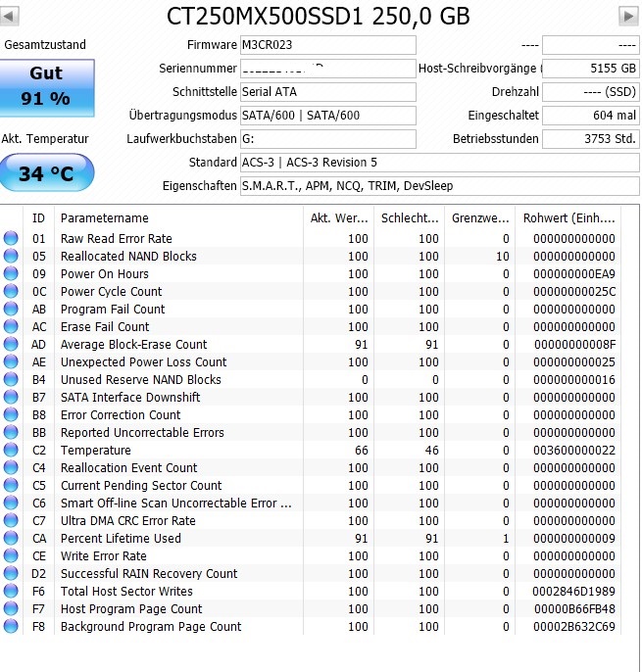The width and height of the screenshot is (642, 672).
Task: Click the Gesamtzustand label
Action: coord(45,45)
